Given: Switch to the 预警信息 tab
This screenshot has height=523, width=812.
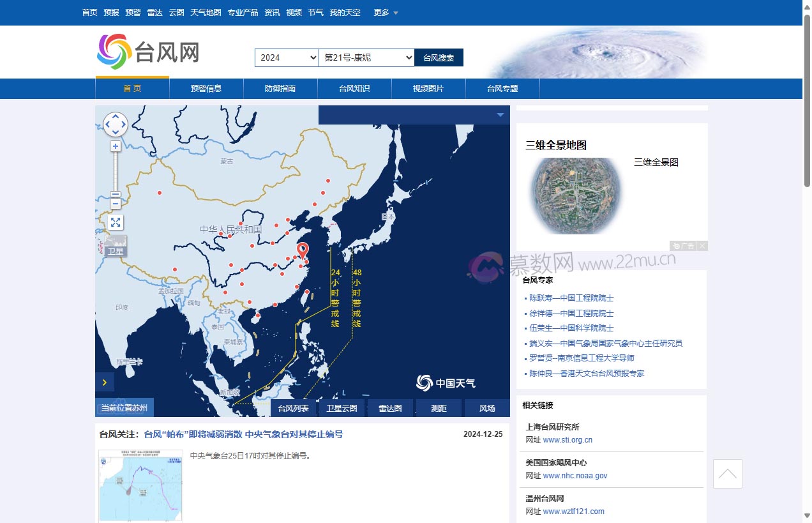Looking at the screenshot, I should coord(206,89).
